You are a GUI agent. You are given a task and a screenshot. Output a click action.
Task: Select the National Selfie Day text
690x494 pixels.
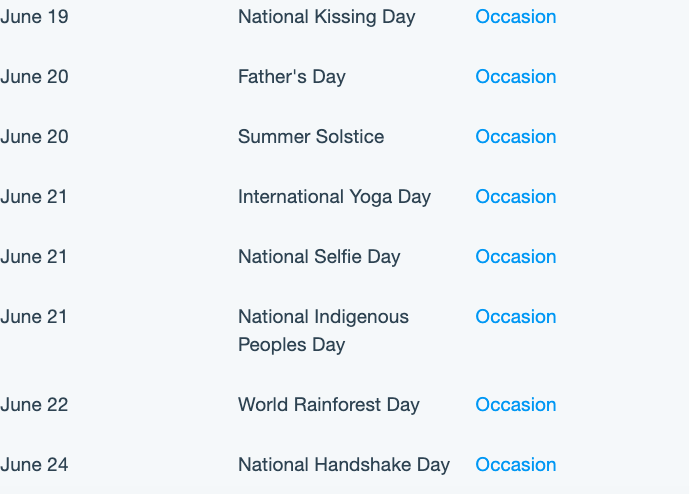319,257
